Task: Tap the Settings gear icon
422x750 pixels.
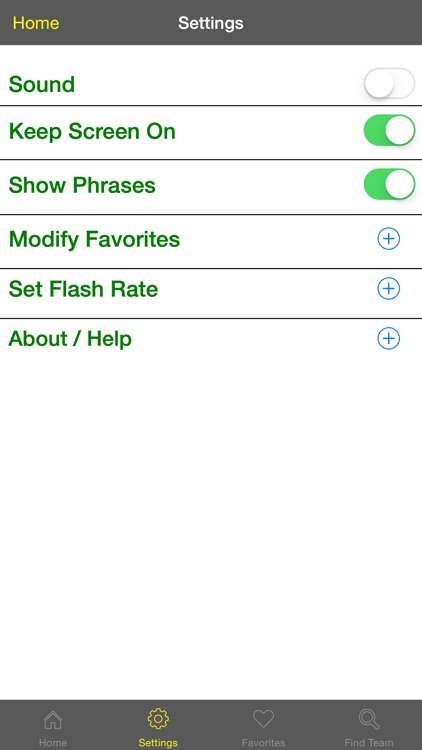Action: pyautogui.click(x=158, y=719)
